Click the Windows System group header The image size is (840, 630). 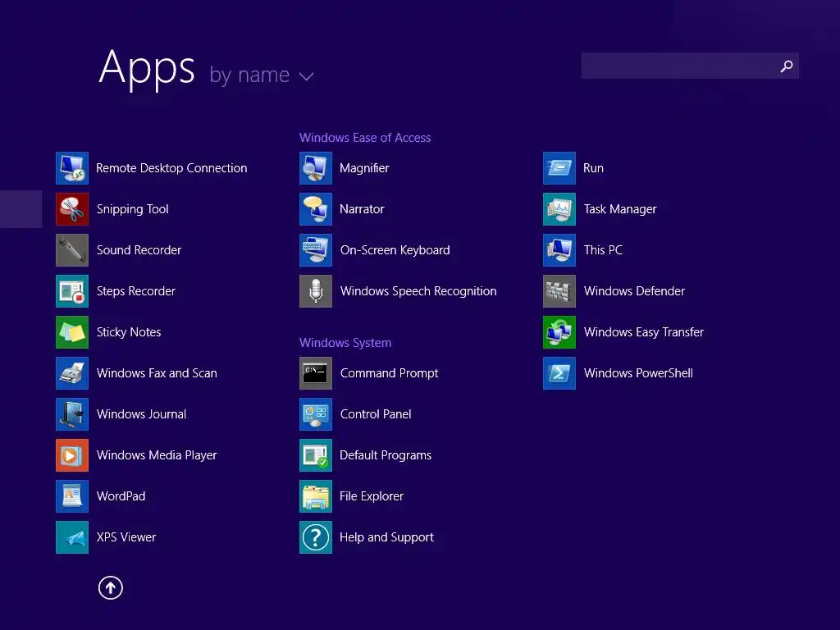pyautogui.click(x=345, y=343)
